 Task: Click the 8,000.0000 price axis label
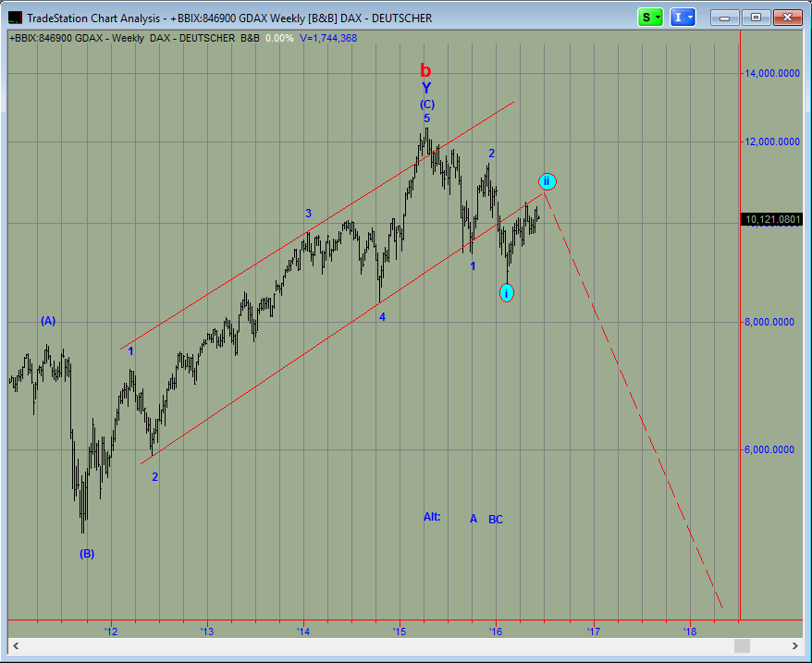[x=769, y=322]
